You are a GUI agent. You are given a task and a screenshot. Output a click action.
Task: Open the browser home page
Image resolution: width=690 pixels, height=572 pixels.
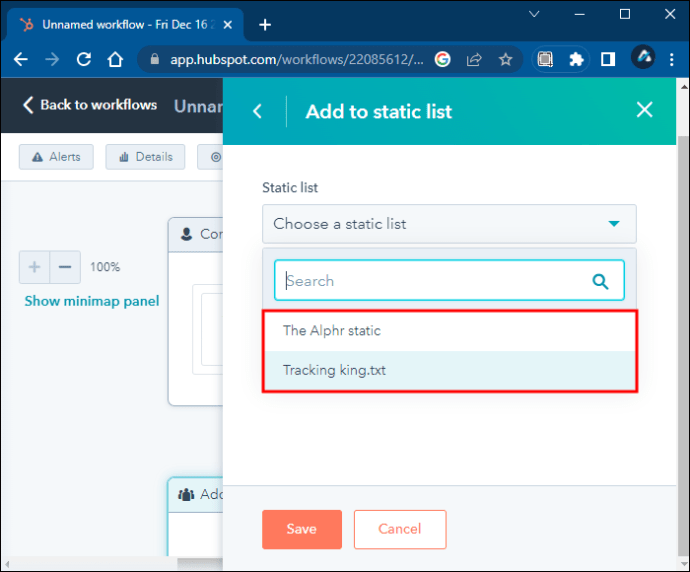click(115, 59)
